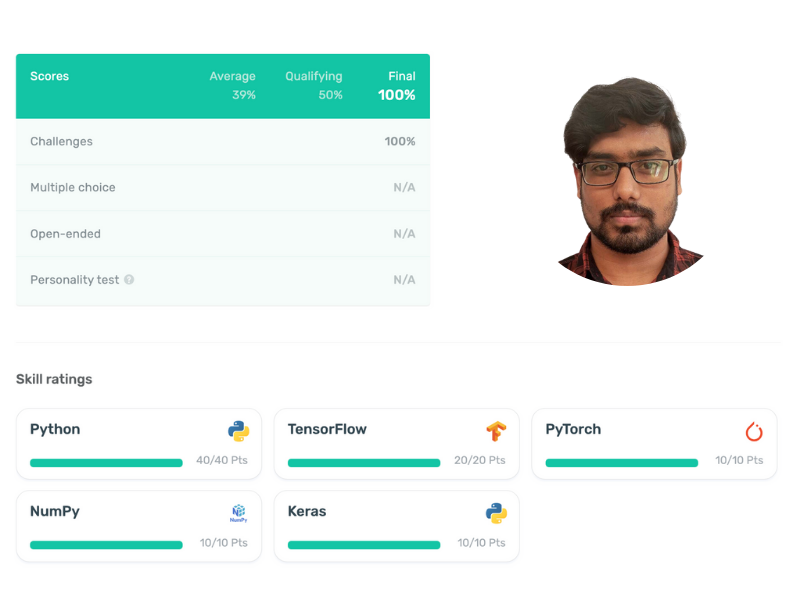800x600 pixels.
Task: Click the Keras card's Python-style logo
Action: 496,513
